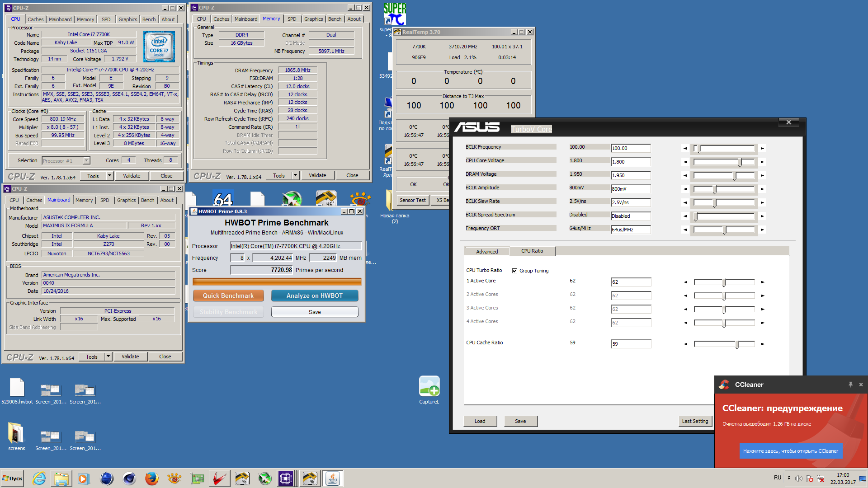868x488 pixels.
Task: Click the BCLK Frequency value field
Action: [631, 148]
